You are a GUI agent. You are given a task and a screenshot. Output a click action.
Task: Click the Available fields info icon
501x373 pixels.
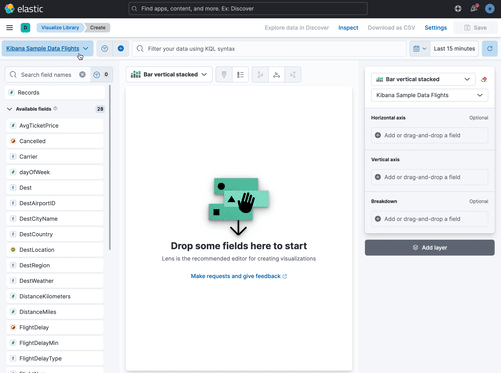pyautogui.click(x=55, y=108)
